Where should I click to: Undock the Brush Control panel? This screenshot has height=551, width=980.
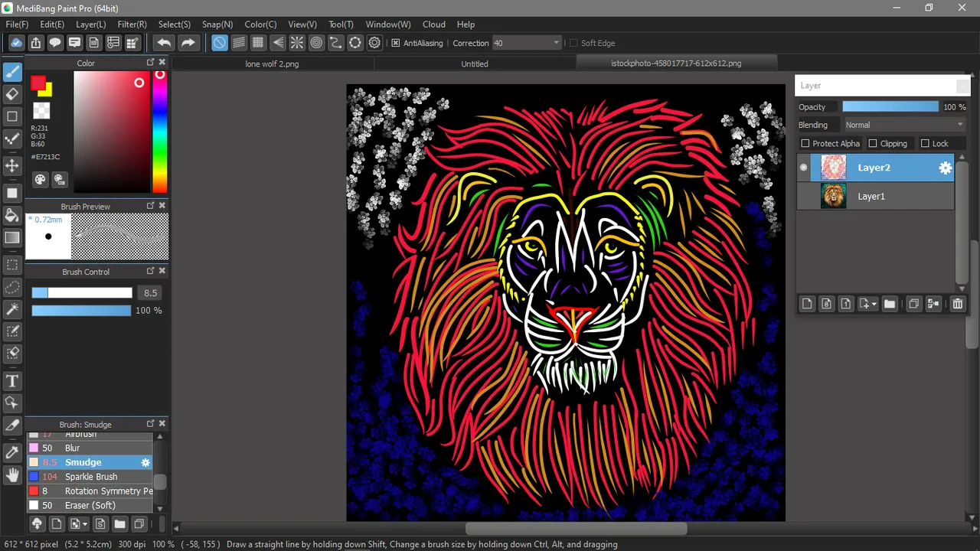coord(150,271)
